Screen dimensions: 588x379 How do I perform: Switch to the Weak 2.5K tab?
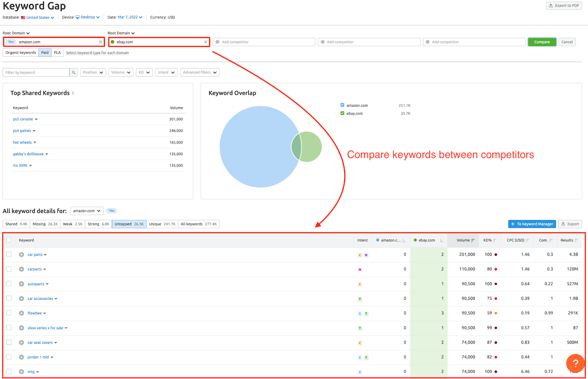pos(73,224)
